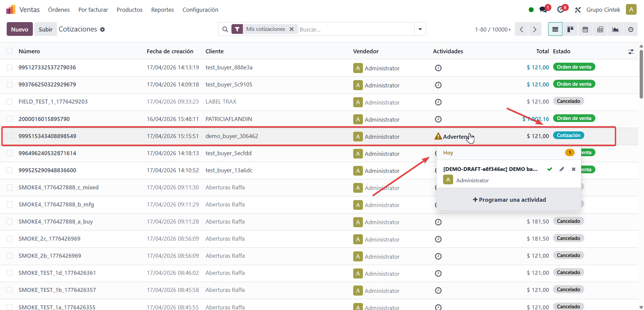
Task: Switch to kanban view
Action: point(570,29)
